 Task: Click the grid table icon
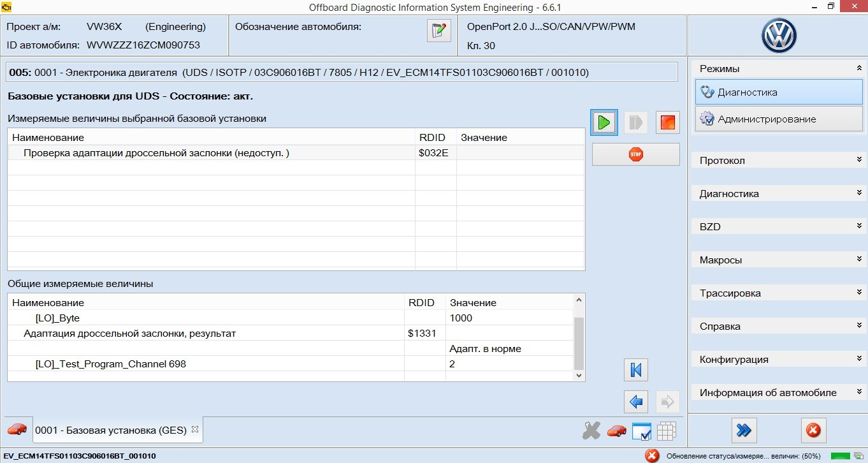coord(666,431)
